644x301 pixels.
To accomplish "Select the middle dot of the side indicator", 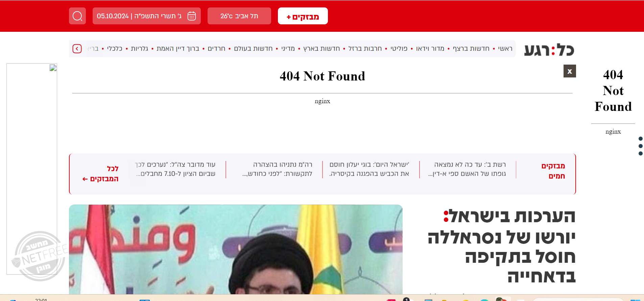I will pyautogui.click(x=640, y=146).
